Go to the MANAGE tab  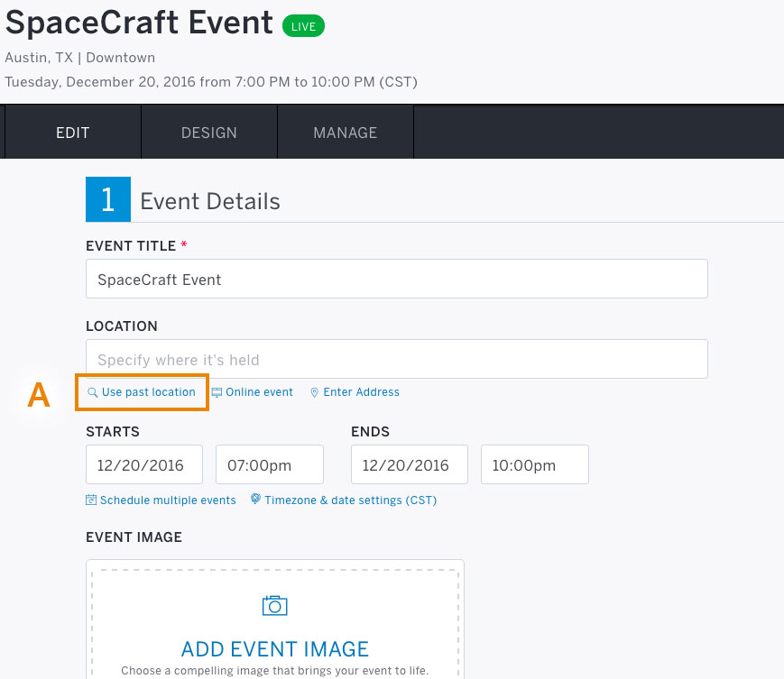coord(346,133)
